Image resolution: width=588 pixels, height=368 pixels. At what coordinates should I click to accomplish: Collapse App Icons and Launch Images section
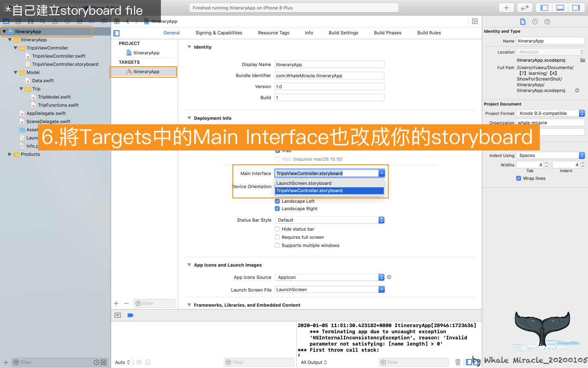pyautogui.click(x=189, y=265)
